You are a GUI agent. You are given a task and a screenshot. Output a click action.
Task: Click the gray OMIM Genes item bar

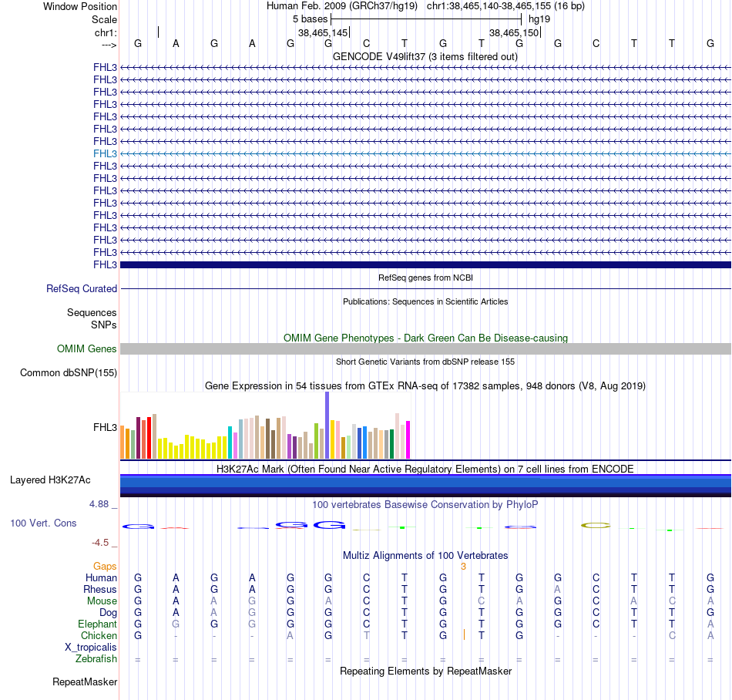coord(425,348)
